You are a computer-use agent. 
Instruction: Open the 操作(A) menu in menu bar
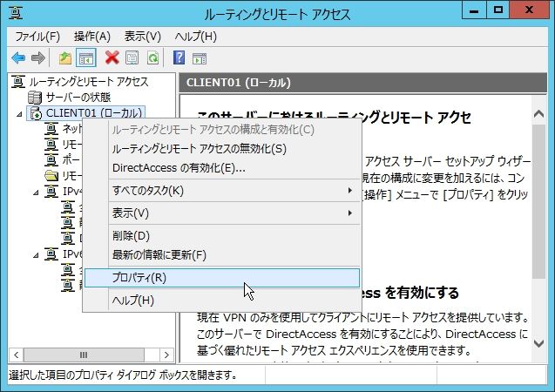point(92,36)
